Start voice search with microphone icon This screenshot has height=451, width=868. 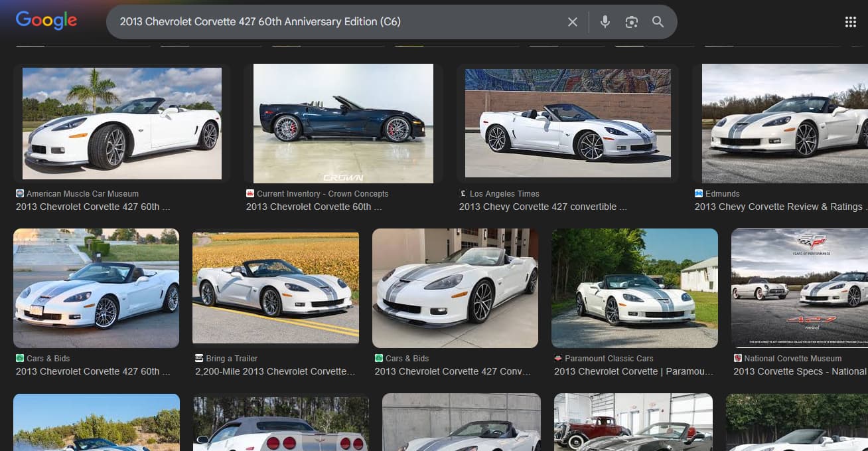click(x=605, y=22)
